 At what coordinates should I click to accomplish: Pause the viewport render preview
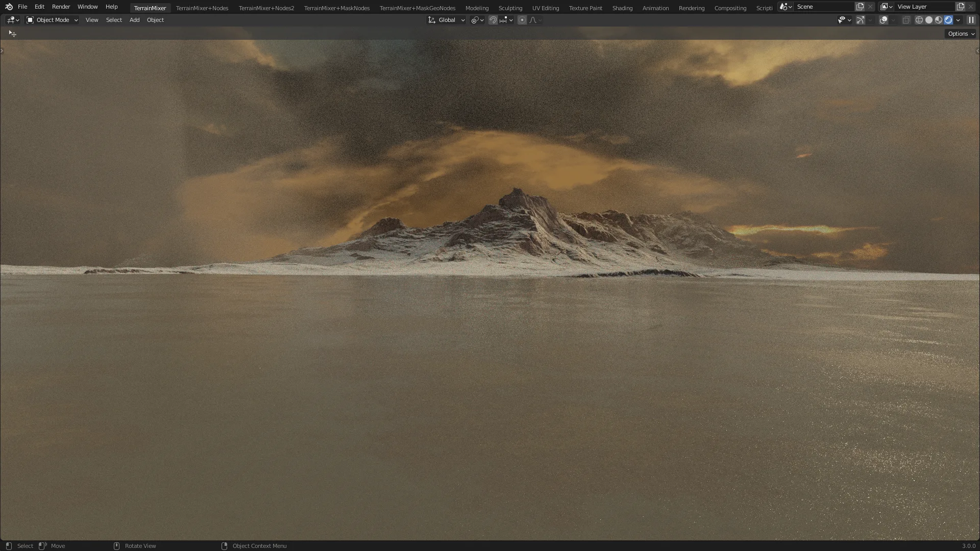click(971, 20)
